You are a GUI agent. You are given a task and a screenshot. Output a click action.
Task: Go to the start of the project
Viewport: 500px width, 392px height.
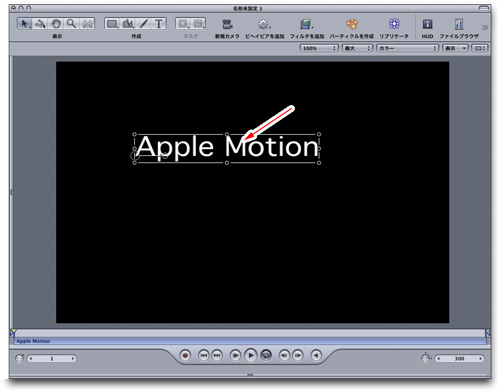click(x=204, y=355)
